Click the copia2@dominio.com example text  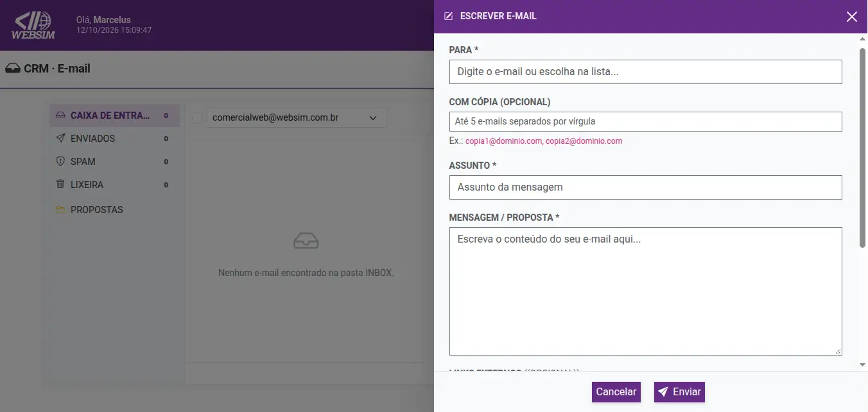tap(584, 141)
